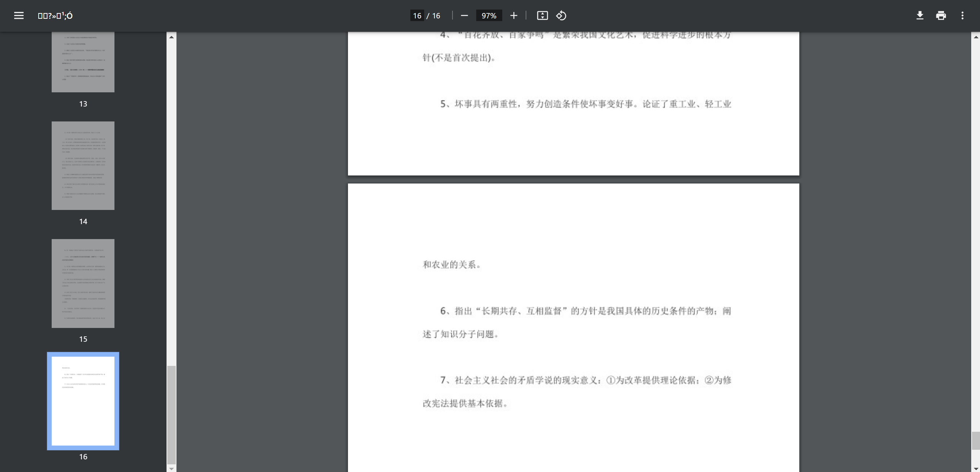Click the line starting '6、指出“长期共存'
Viewport: 980px width, 472px height.
[585, 311]
